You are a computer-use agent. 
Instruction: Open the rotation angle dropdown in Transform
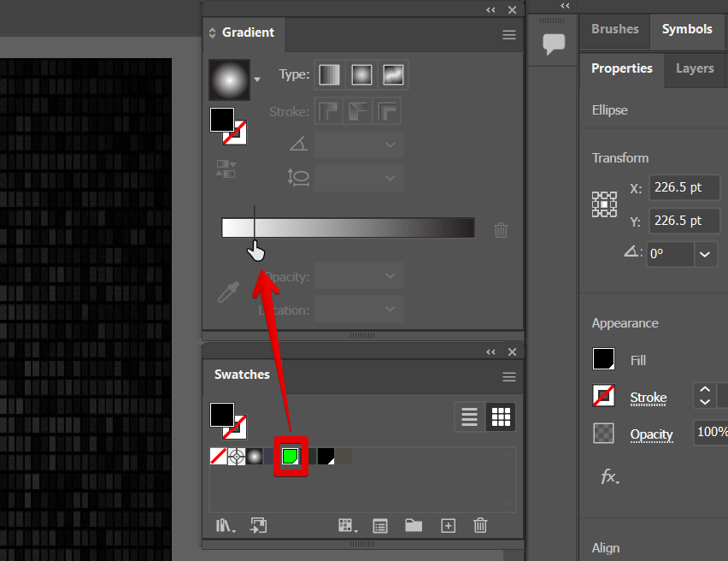click(x=705, y=254)
